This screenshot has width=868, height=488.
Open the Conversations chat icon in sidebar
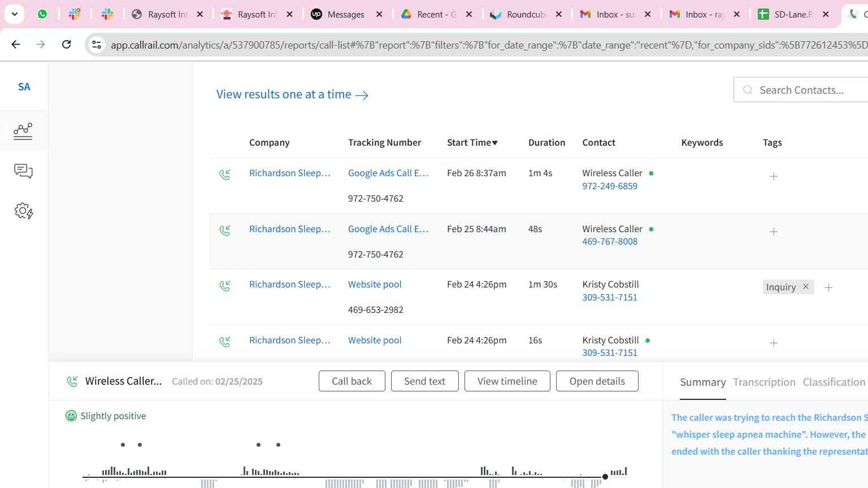[x=23, y=171]
